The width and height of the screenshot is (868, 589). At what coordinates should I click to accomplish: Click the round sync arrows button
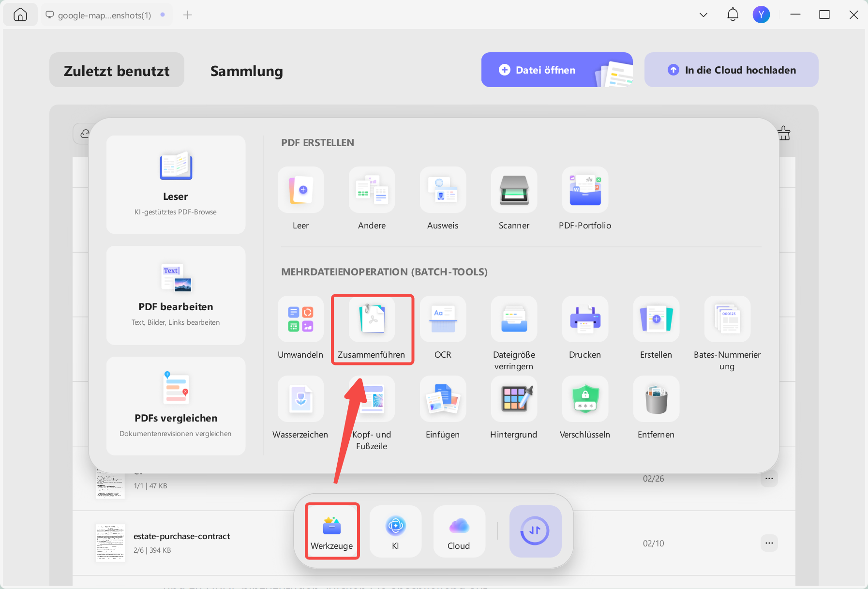[535, 531]
